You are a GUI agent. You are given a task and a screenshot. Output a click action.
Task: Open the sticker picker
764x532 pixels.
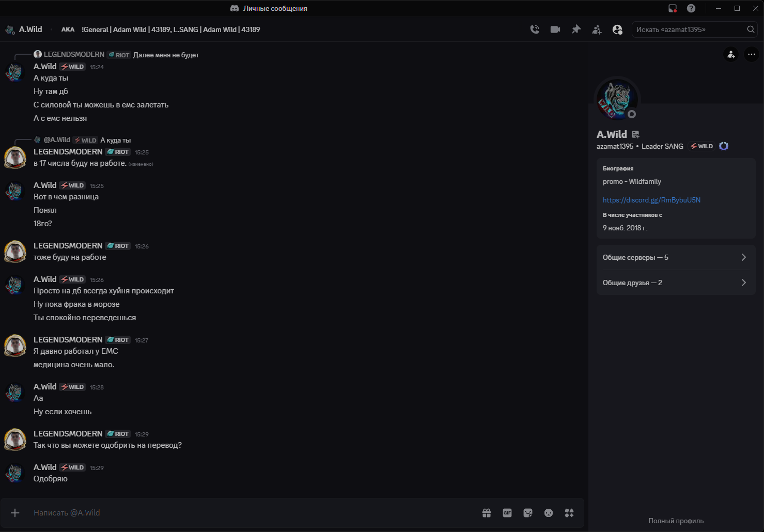(x=528, y=513)
